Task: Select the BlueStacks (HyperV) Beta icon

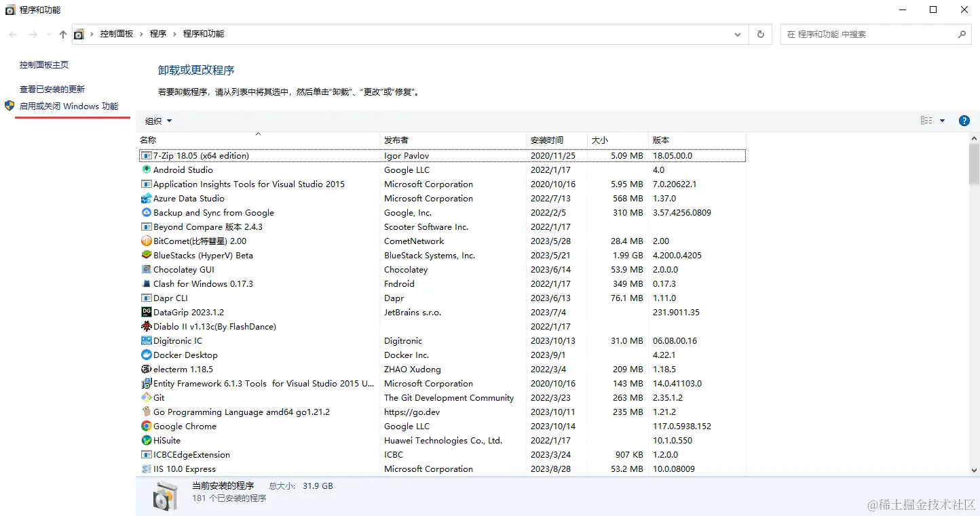Action: [146, 256]
